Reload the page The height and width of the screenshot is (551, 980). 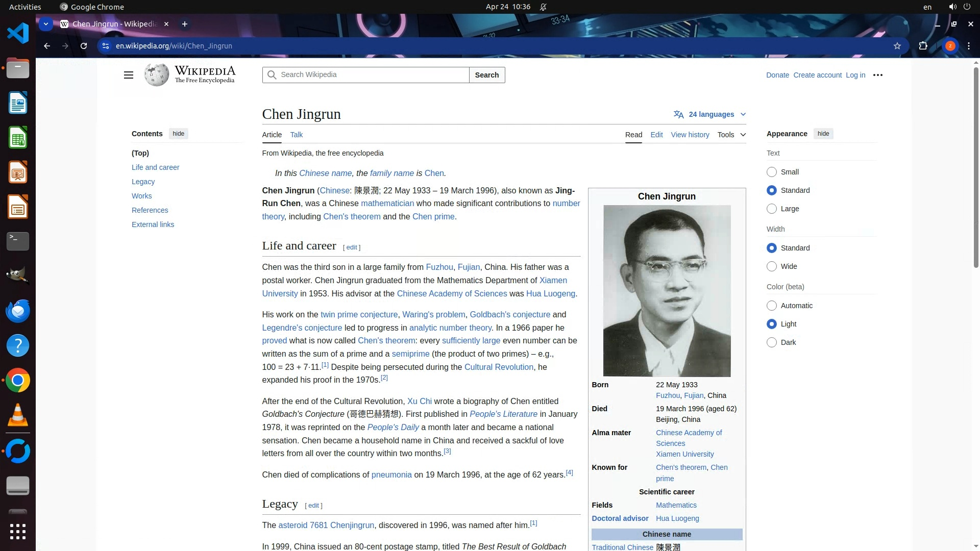click(84, 46)
